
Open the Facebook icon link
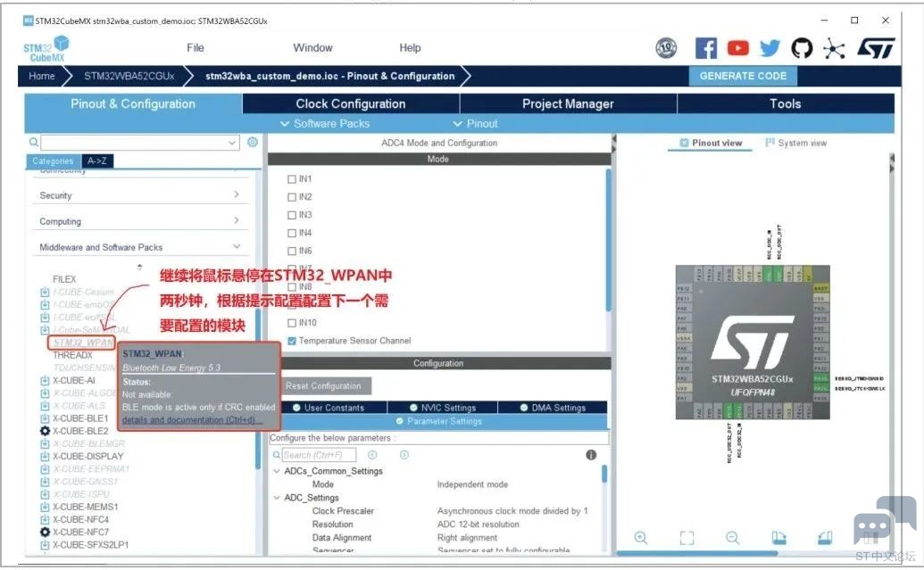tap(706, 48)
